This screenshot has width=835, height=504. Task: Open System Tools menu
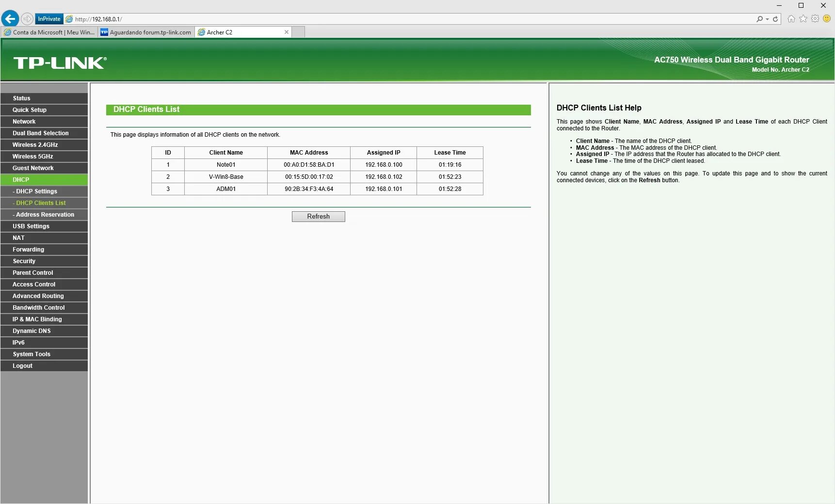44,354
